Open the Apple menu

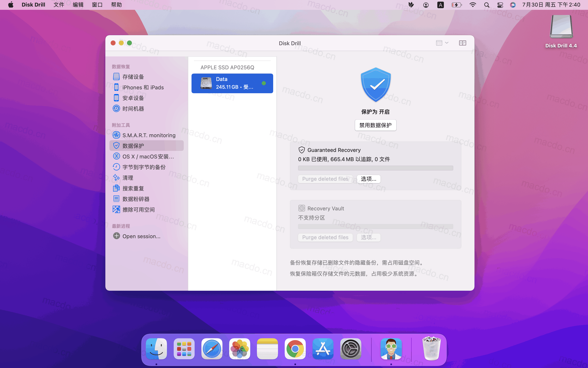[11, 5]
